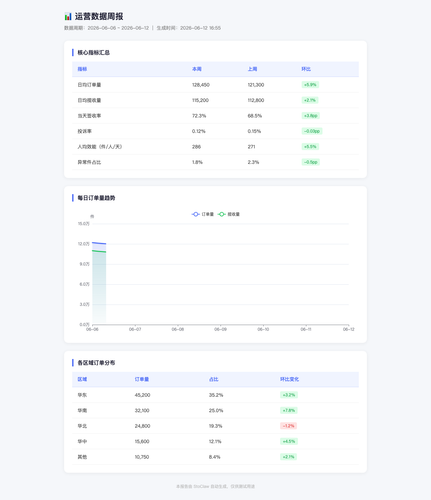Click the 本周 column header

197,69
